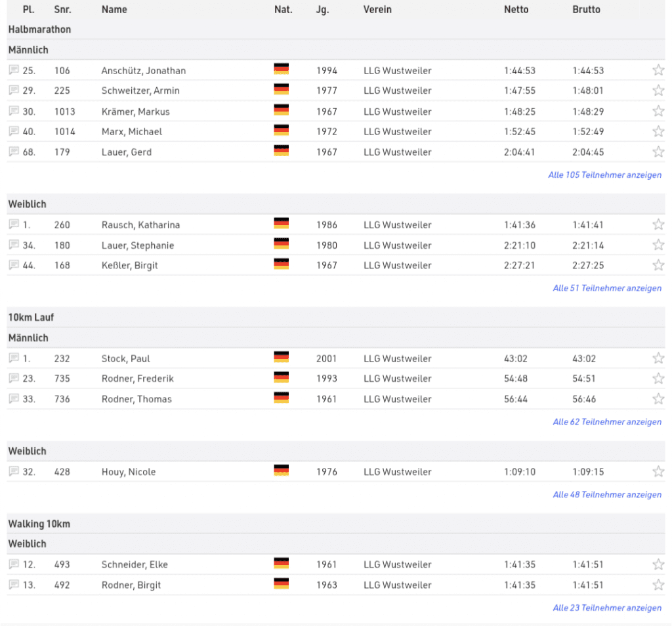The width and height of the screenshot is (672, 626).
Task: Select the Rodner, Thomas result row
Action: point(136,399)
